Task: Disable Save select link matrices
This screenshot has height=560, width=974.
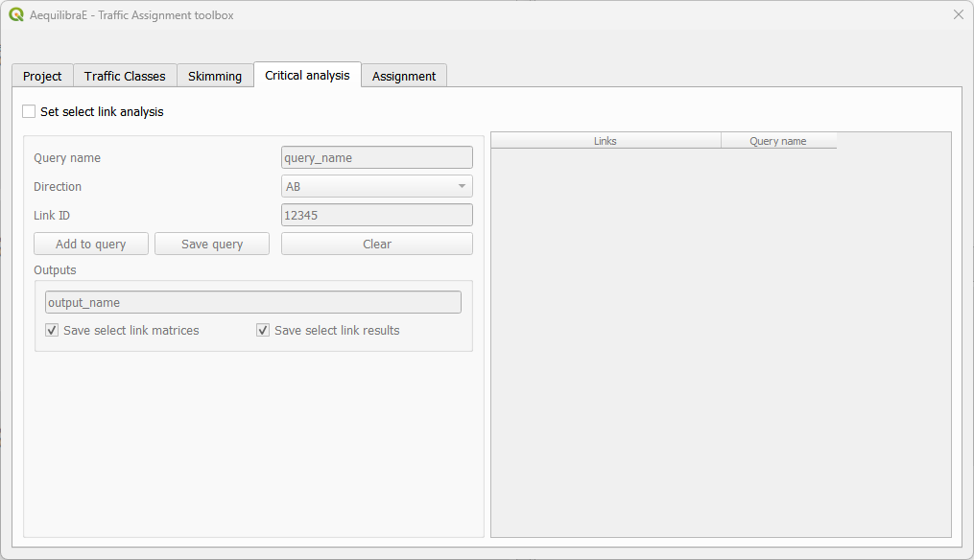Action: pyautogui.click(x=51, y=330)
